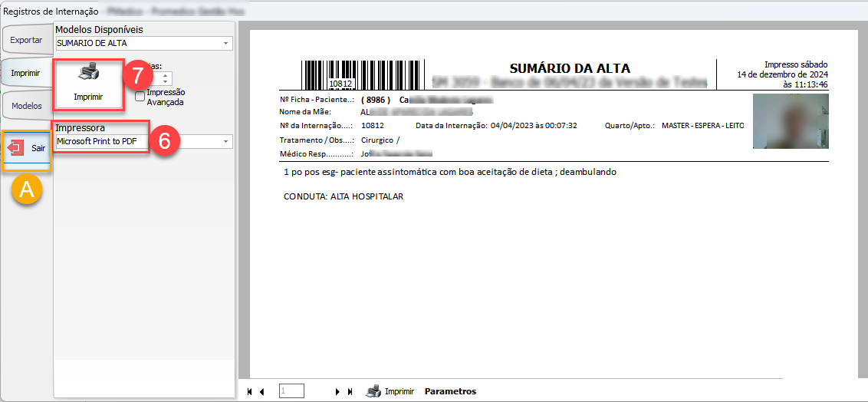Click the red Sair exit icon
868x402 pixels.
click(x=15, y=147)
